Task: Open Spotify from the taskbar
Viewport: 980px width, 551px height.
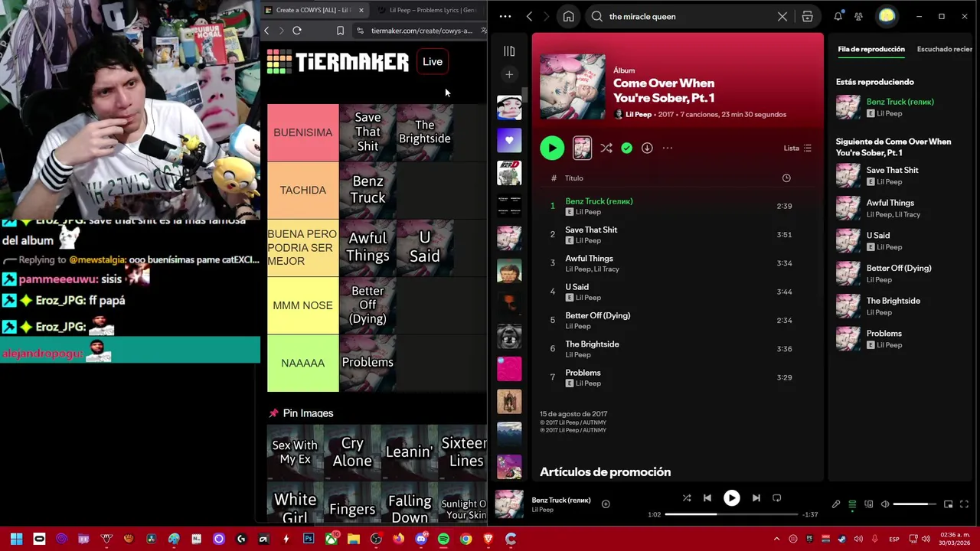Action: point(443,539)
